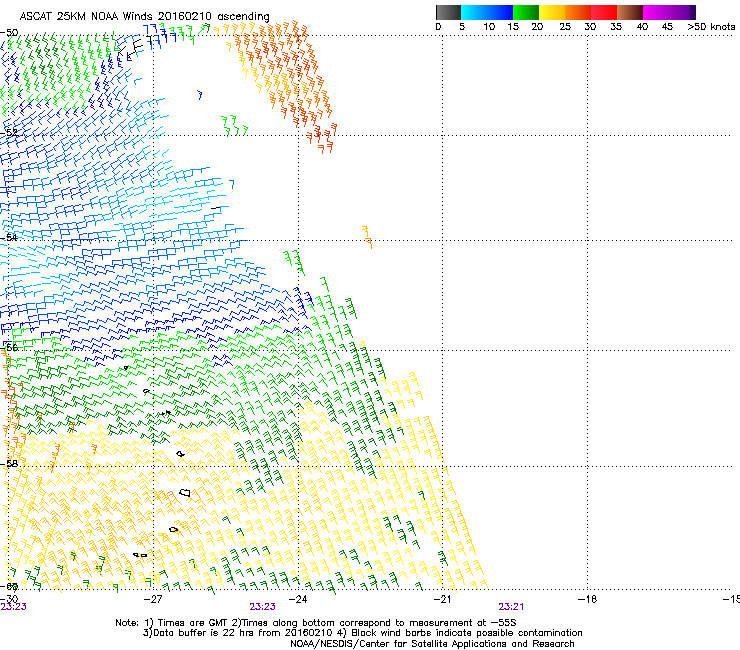Click the '-27' longitude label
Screen dimensions: 740x650
coord(153,599)
